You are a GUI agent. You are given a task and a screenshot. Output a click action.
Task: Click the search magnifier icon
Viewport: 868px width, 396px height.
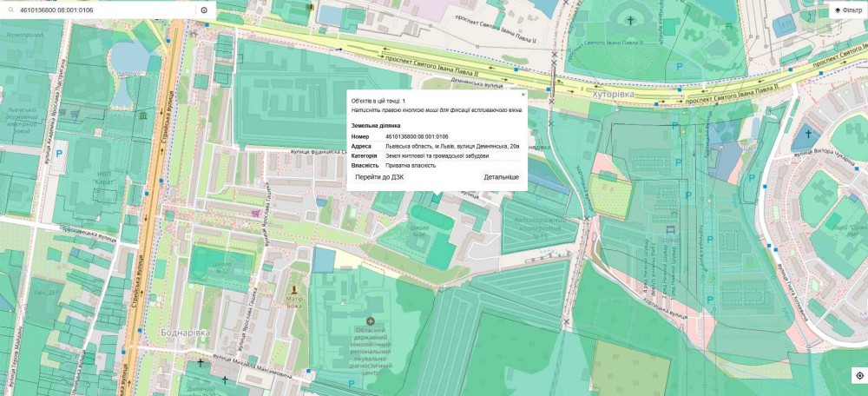(10, 10)
